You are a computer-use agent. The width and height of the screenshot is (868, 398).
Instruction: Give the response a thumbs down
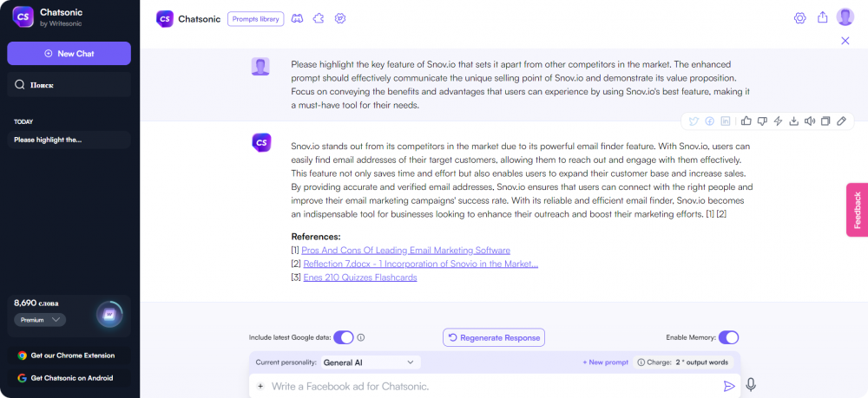coord(762,121)
